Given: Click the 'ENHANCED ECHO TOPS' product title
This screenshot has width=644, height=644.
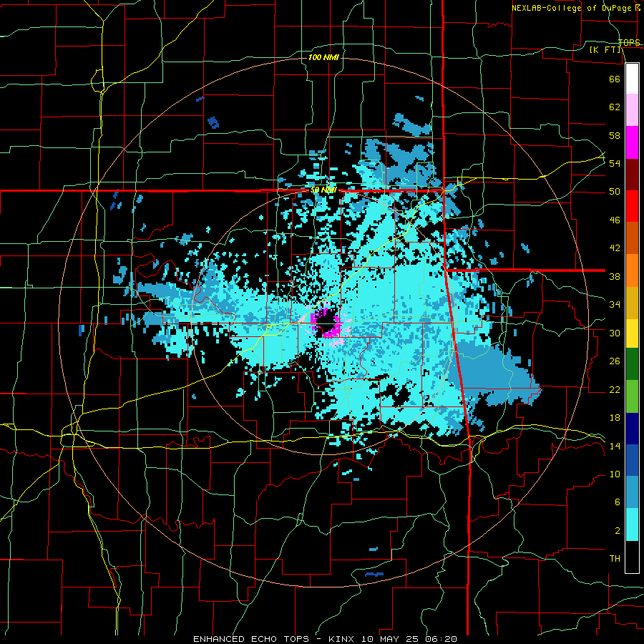Looking at the screenshot, I should tap(251, 639).
